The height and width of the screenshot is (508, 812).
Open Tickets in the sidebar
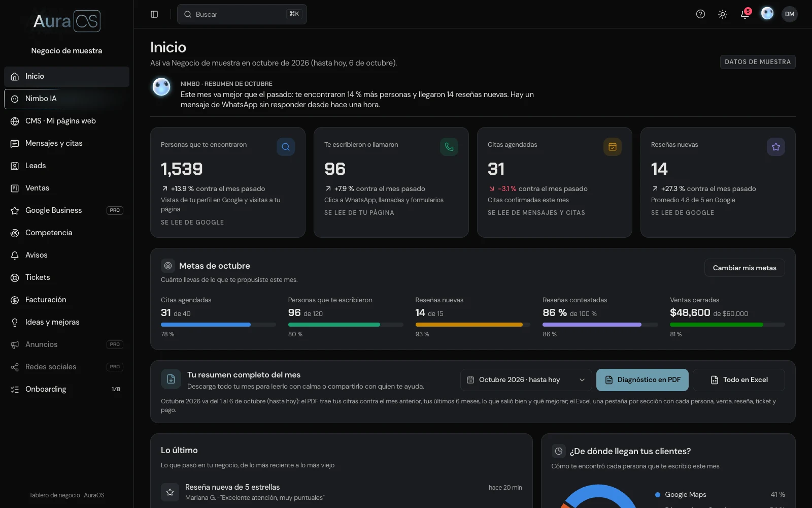click(x=66, y=277)
